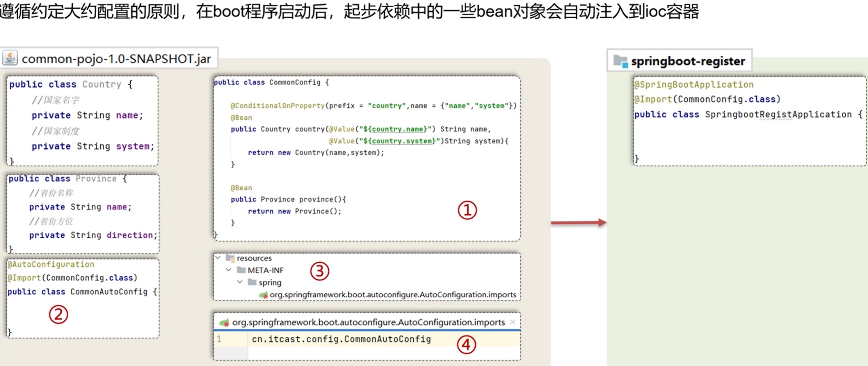The height and width of the screenshot is (366, 868).
Task: Select the AutoConfiguration.imports editor tab
Action: (368, 322)
